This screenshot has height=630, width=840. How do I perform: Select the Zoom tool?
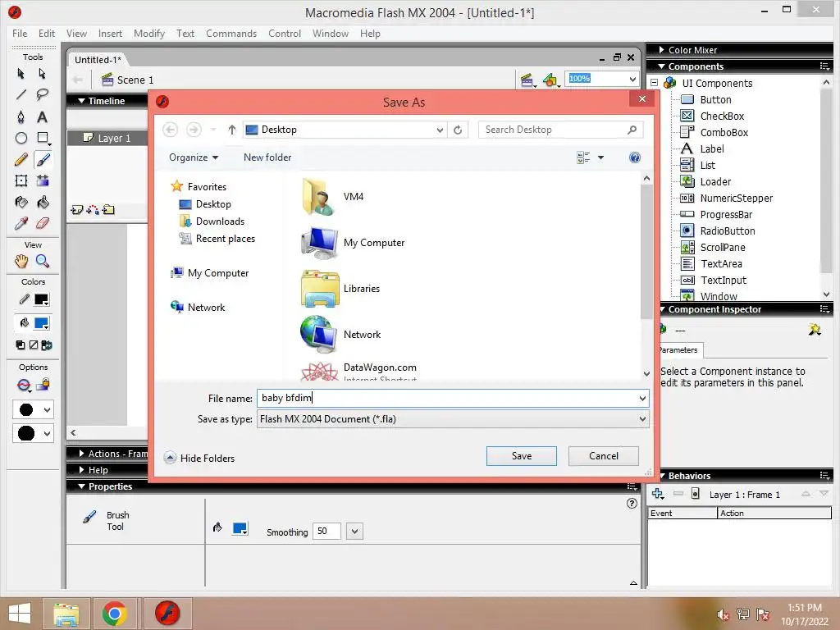pos(43,262)
